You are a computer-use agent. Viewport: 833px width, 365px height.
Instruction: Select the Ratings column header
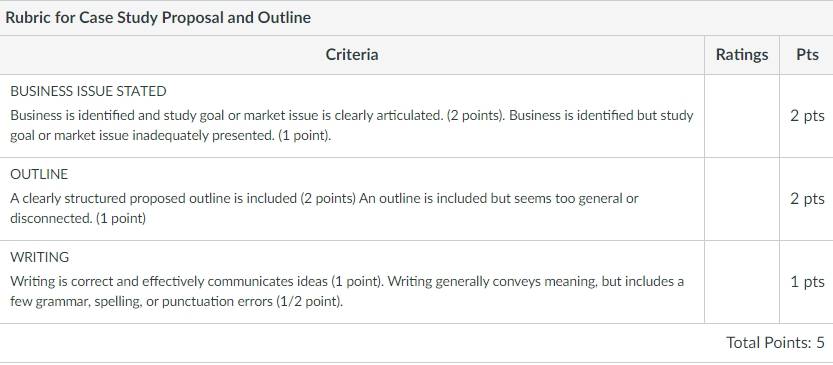(x=742, y=55)
